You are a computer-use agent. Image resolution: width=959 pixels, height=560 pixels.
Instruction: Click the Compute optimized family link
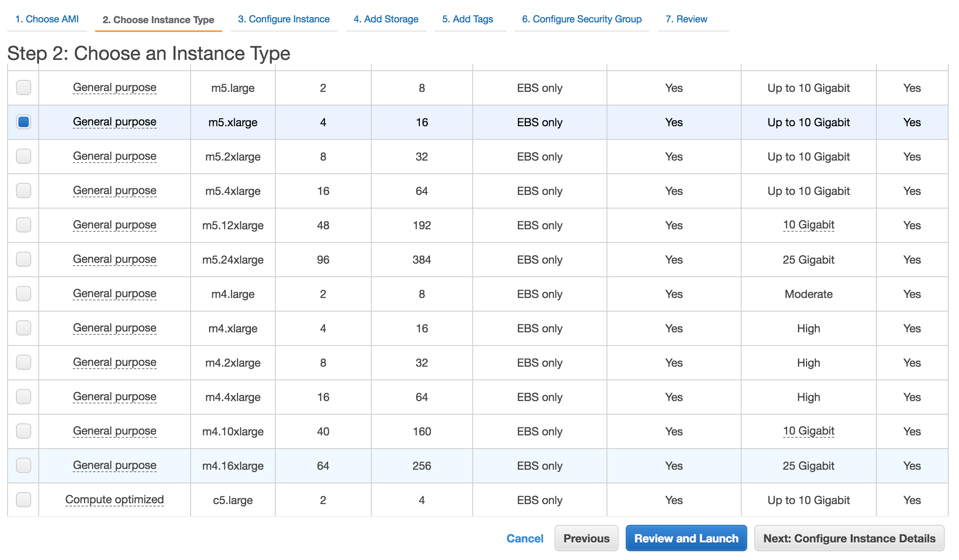pyautogui.click(x=115, y=500)
